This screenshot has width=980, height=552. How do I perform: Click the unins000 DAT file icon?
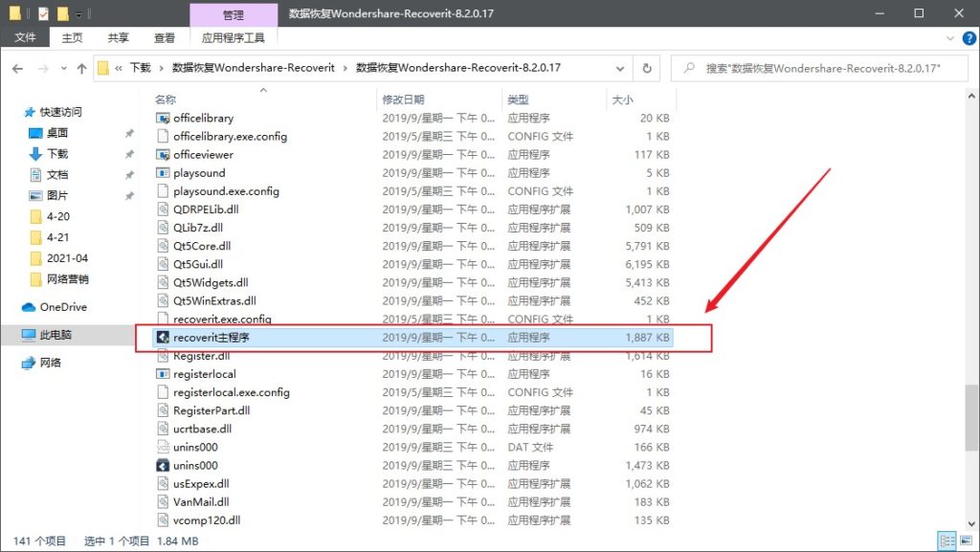coord(163,447)
